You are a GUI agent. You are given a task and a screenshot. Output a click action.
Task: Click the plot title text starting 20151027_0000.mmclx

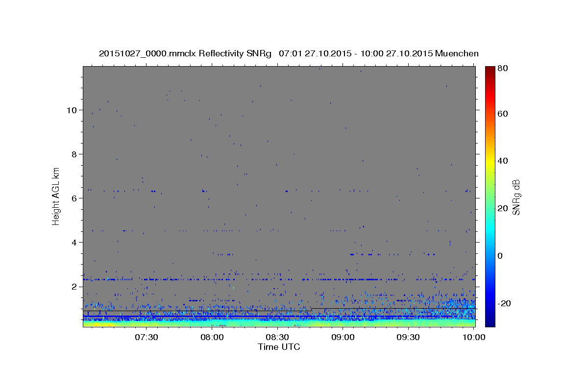click(x=289, y=53)
